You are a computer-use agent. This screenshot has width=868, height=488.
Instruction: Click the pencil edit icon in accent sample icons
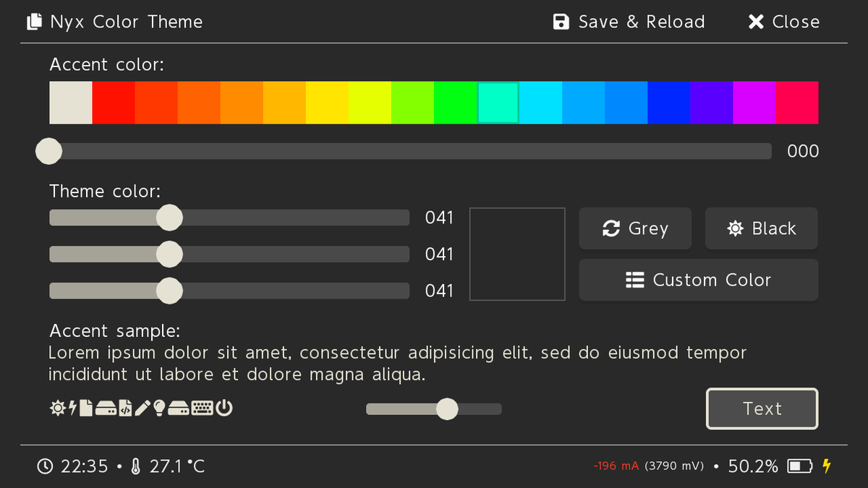(142, 408)
